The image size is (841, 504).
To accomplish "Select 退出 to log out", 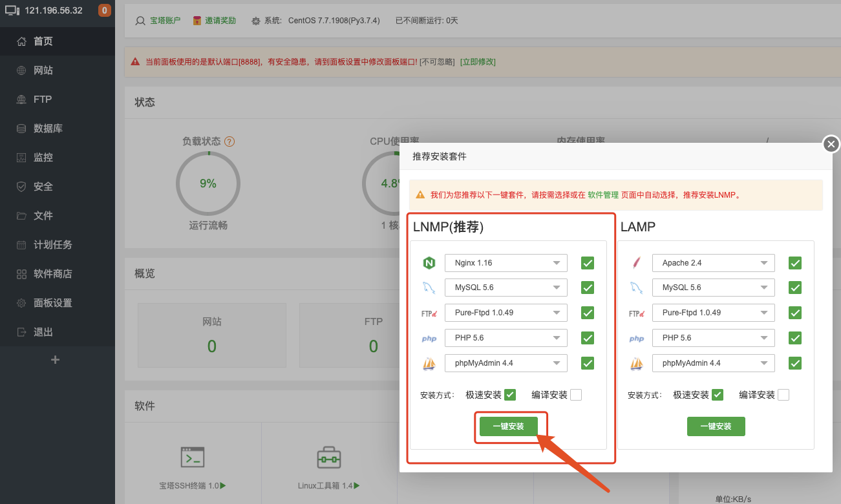I will click(58, 332).
